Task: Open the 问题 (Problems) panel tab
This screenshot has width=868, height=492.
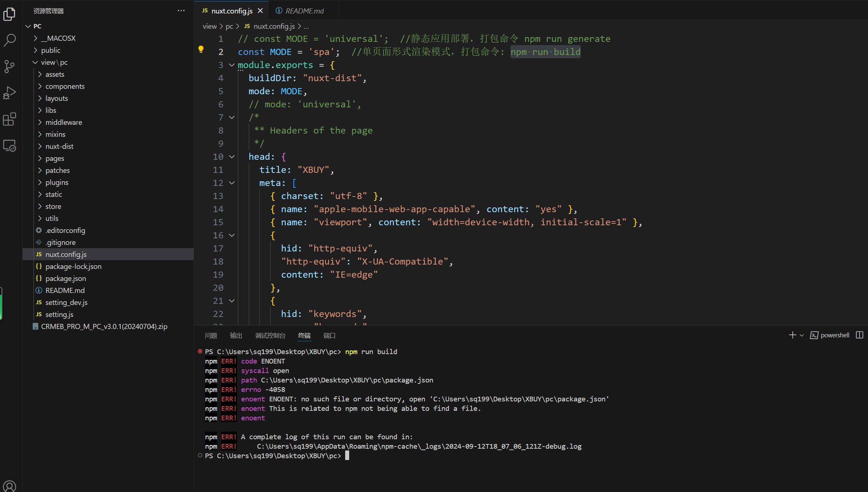Action: (211, 336)
